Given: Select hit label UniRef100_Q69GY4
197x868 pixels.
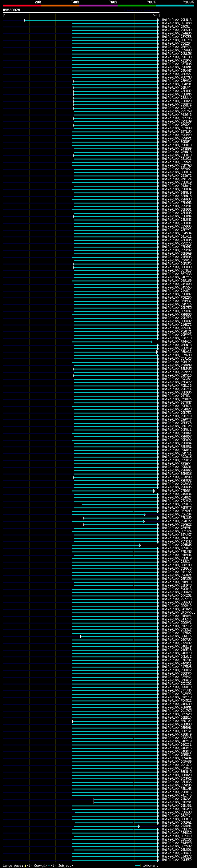Looking at the screenshot, I should pos(176,125).
